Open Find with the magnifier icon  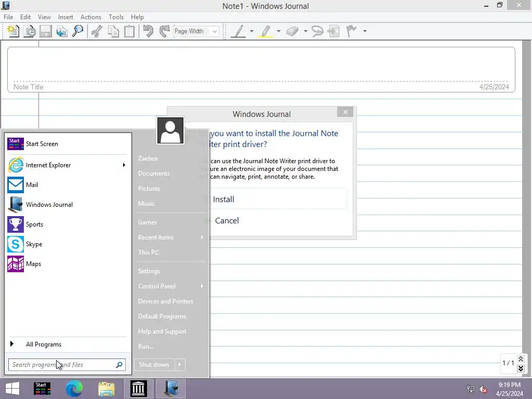78,31
